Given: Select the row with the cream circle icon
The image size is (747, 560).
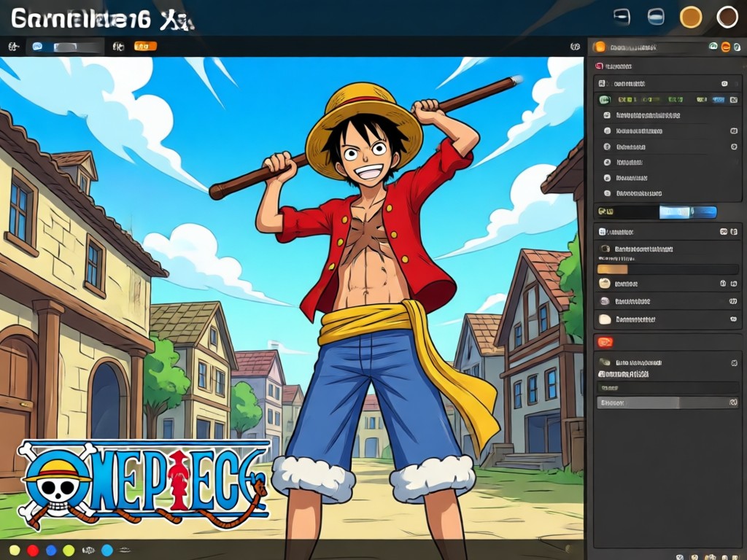Looking at the screenshot, I should 667,284.
